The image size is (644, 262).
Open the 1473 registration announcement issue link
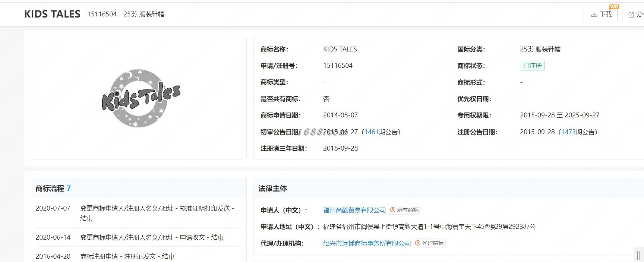tap(568, 132)
